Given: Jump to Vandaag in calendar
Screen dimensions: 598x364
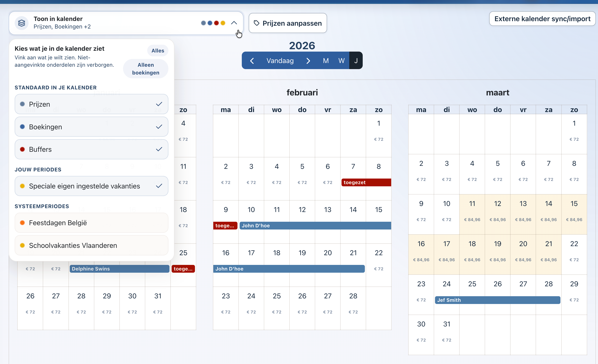Looking at the screenshot, I should point(280,61).
